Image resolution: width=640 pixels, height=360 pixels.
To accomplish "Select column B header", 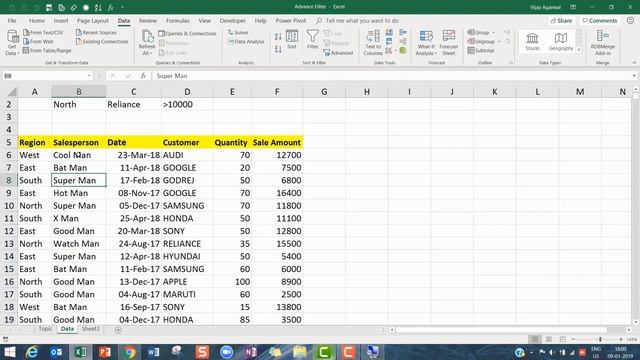I will [79, 92].
